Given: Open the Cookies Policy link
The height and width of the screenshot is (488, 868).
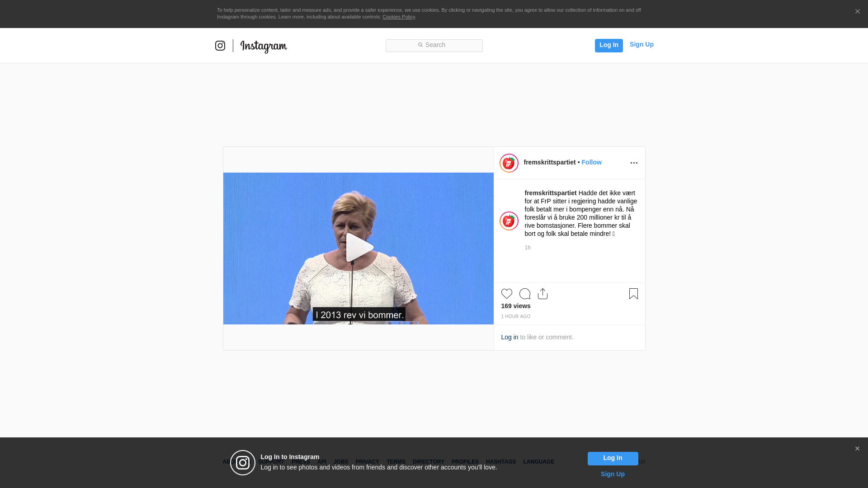Looking at the screenshot, I should click(x=399, y=17).
